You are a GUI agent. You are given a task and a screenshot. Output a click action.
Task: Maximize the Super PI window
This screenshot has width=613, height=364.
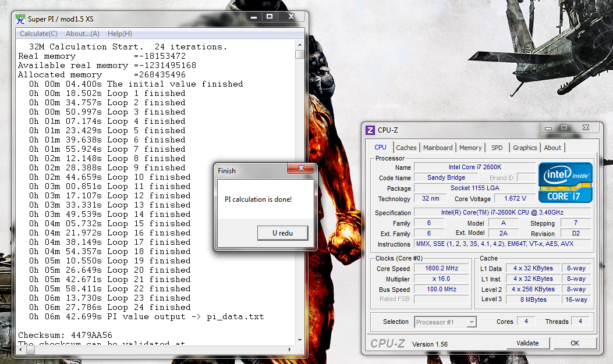[270, 17]
